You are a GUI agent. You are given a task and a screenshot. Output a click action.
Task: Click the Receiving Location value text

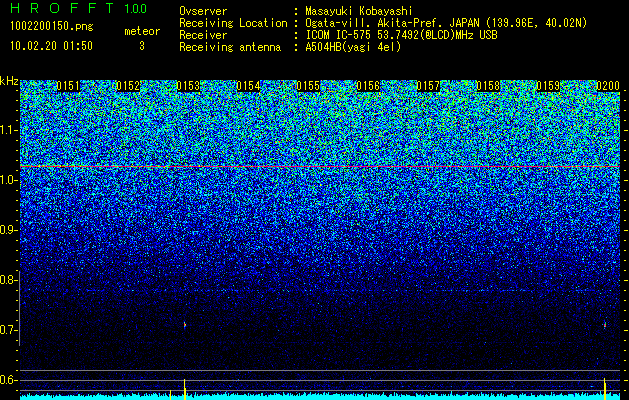(x=446, y=23)
